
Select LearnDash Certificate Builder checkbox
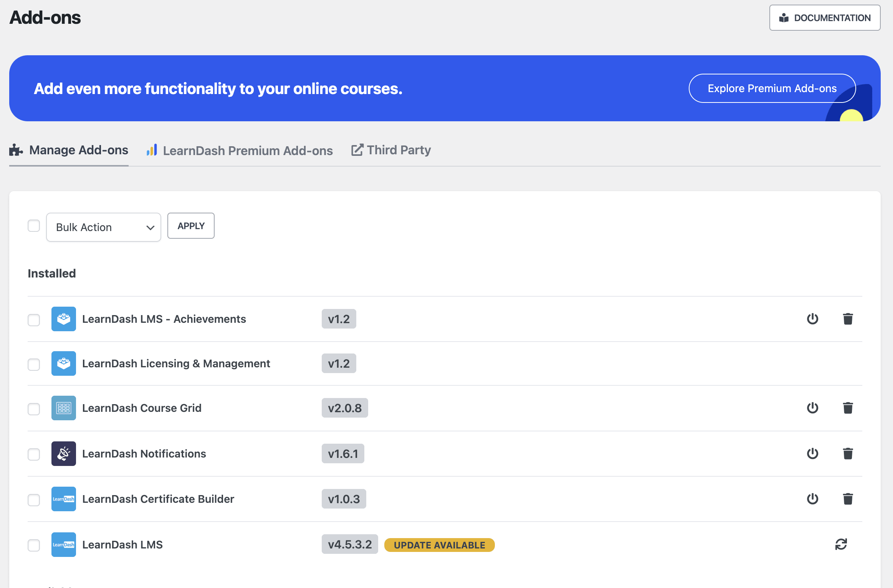tap(34, 500)
